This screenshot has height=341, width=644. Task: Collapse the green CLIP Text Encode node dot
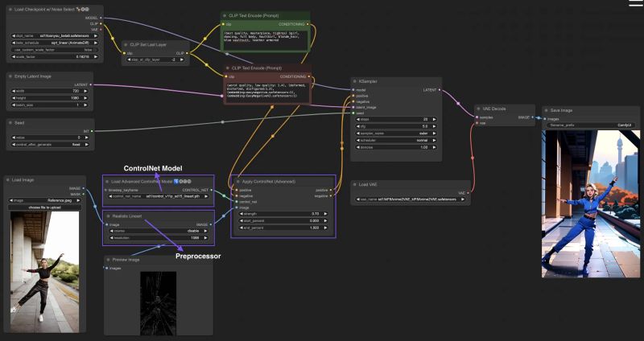(225, 15)
